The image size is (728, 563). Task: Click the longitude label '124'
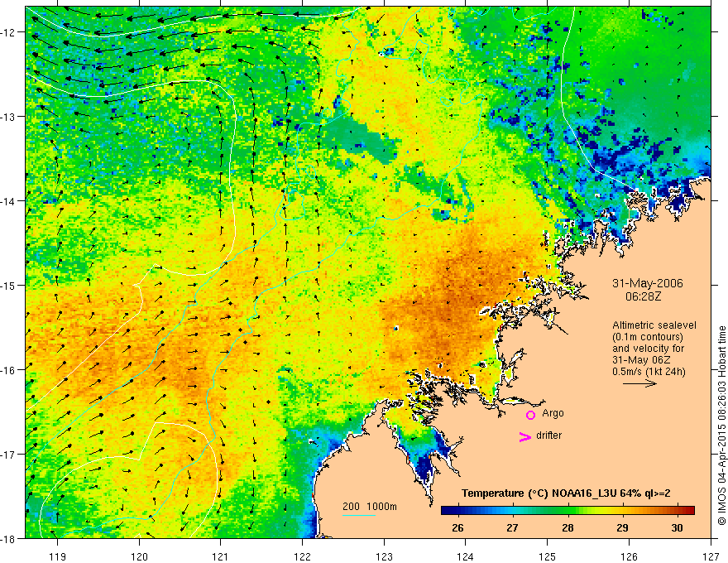click(466, 556)
